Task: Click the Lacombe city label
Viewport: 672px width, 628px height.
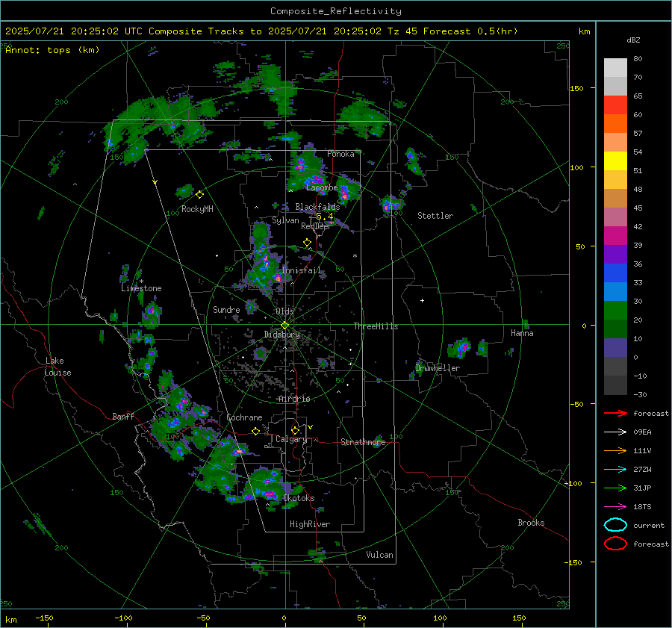Action: [x=322, y=187]
